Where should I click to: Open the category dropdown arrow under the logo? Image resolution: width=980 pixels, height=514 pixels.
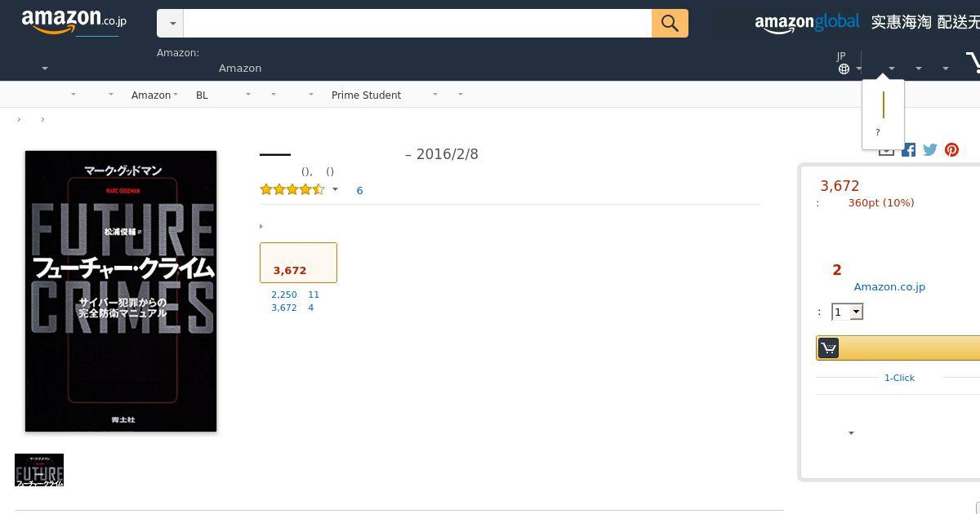tap(45, 69)
